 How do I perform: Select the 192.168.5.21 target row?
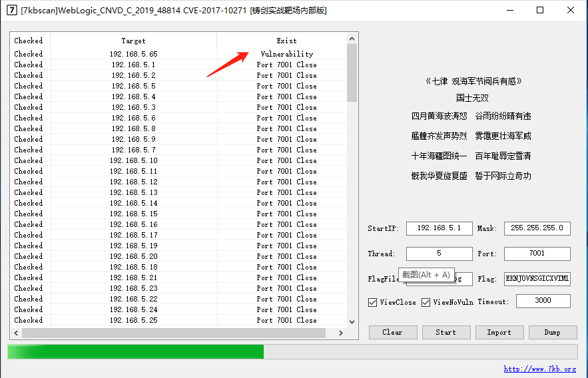pyautogui.click(x=178, y=278)
